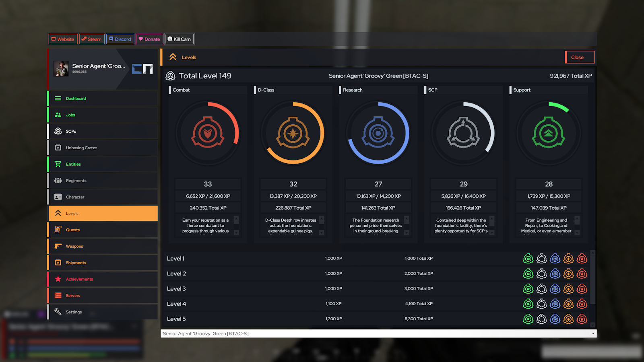Viewport: 644px width, 362px height.
Task: Close the Levels panel
Action: pyautogui.click(x=580, y=57)
